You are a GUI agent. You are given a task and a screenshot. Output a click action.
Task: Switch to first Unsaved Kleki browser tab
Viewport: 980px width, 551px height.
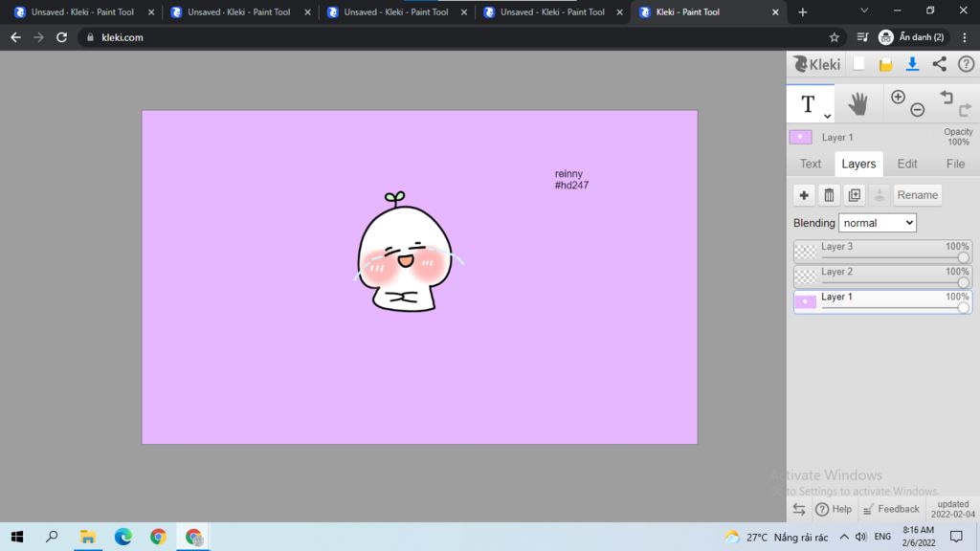click(x=82, y=11)
